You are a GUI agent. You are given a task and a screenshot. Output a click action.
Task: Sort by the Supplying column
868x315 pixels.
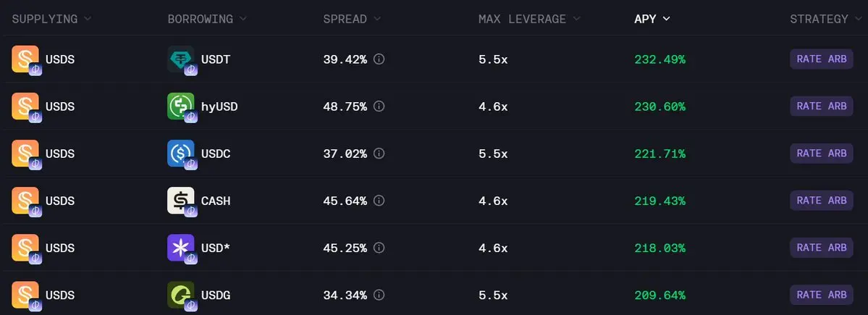51,19
